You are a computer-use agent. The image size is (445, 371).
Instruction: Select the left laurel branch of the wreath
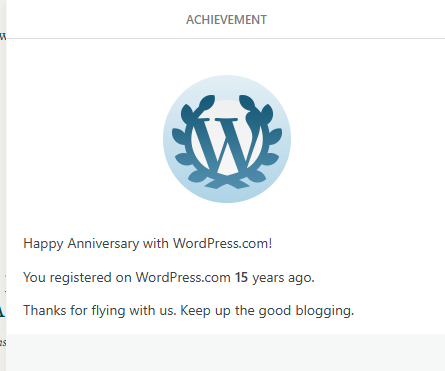(193, 142)
